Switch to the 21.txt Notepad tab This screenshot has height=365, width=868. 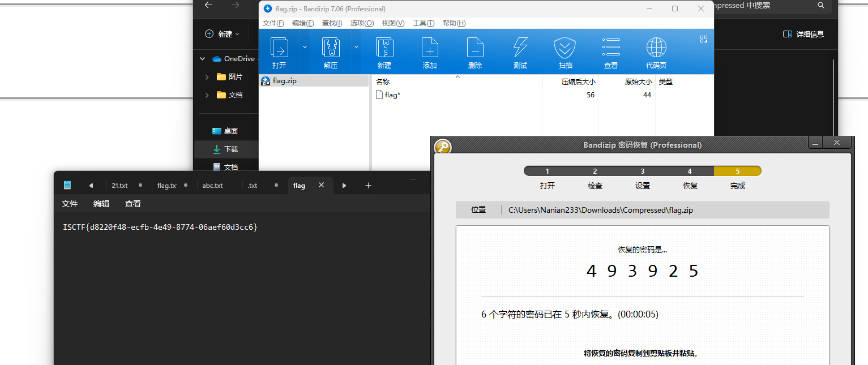[127, 185]
